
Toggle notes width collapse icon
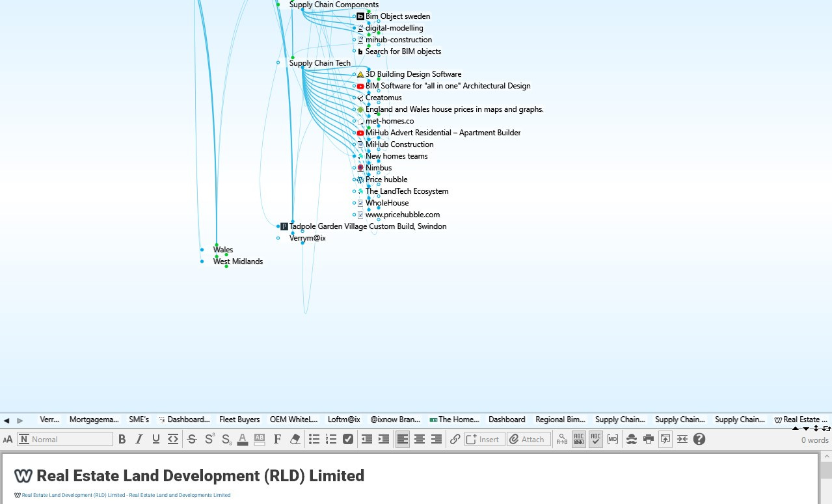[x=682, y=440]
